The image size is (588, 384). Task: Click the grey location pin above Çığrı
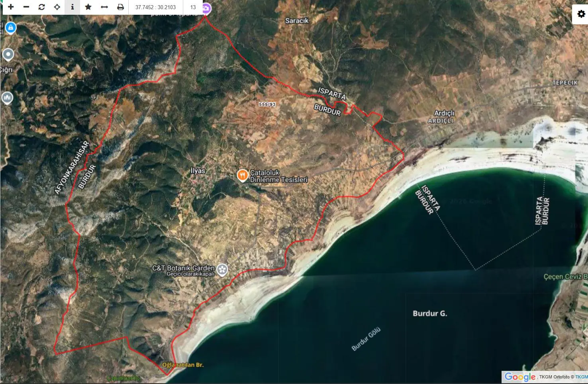coord(8,55)
